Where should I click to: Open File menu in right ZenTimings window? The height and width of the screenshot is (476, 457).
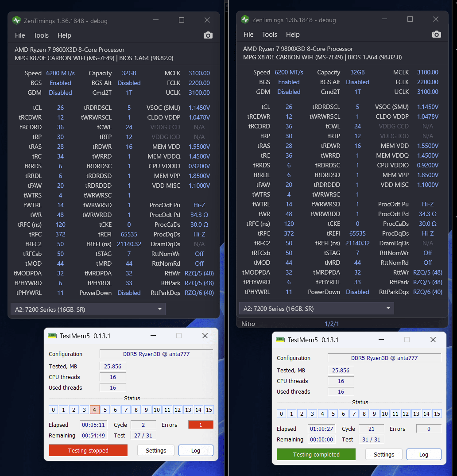click(248, 34)
